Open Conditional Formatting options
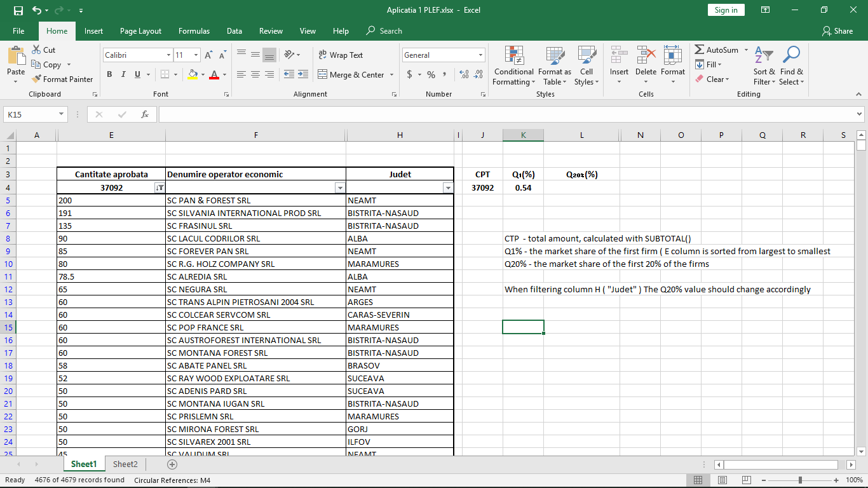Viewport: 868px width, 488px height. pyautogui.click(x=513, y=66)
